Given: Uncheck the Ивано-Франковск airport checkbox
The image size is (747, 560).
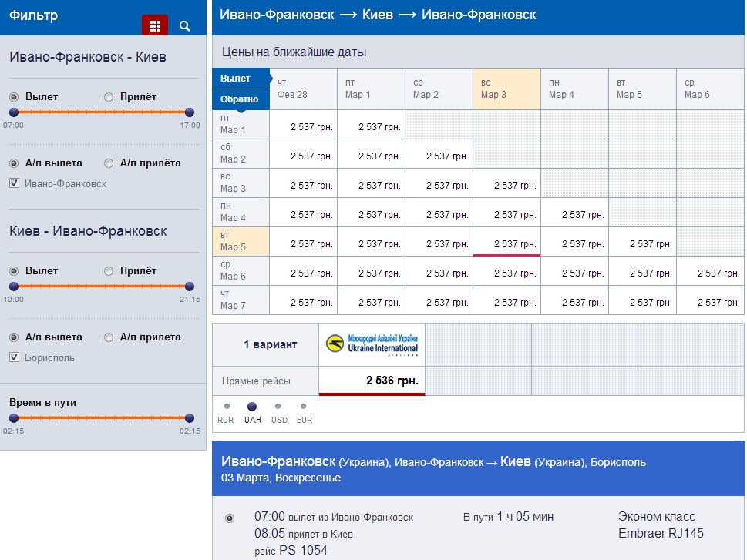Looking at the screenshot, I should point(14,183).
